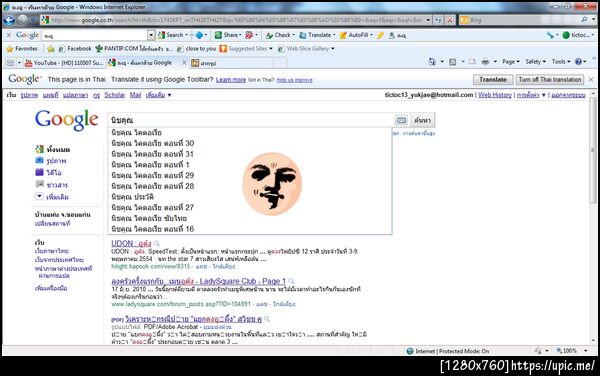Open the address bar URL history dropdown
Image resolution: width=600 pixels, height=376 pixels.
[x=428, y=20]
